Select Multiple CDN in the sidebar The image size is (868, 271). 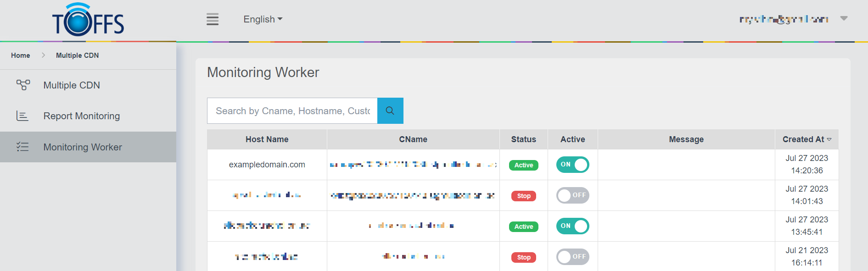point(72,85)
